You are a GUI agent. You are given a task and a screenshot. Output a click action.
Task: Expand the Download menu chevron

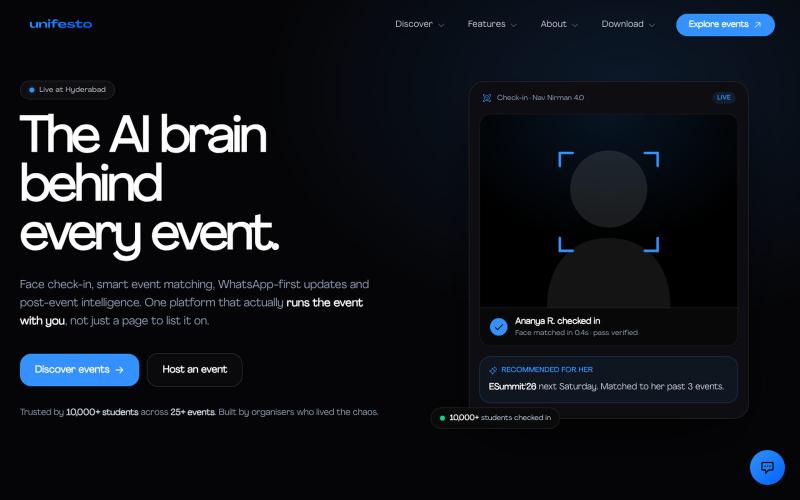point(652,25)
